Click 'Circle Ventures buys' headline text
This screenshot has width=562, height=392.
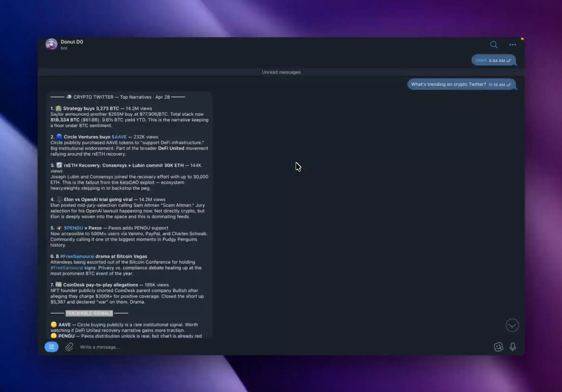[x=87, y=137]
